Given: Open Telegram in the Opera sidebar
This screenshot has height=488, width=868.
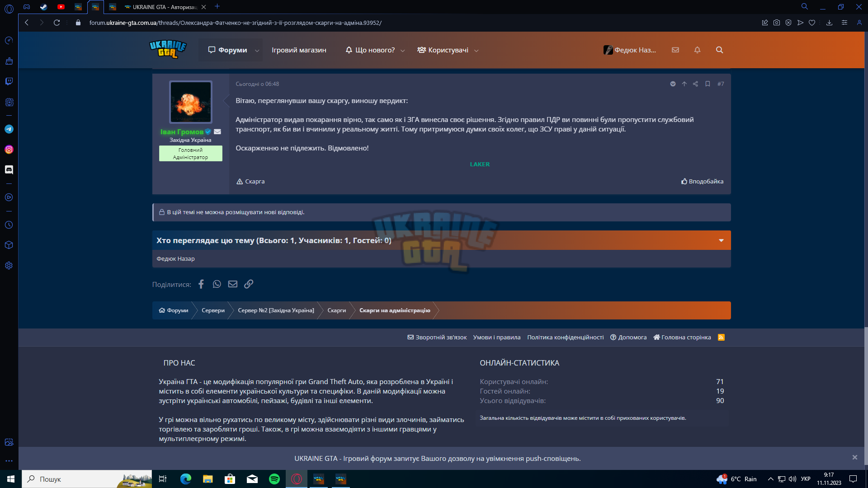Looking at the screenshot, I should click(x=9, y=129).
